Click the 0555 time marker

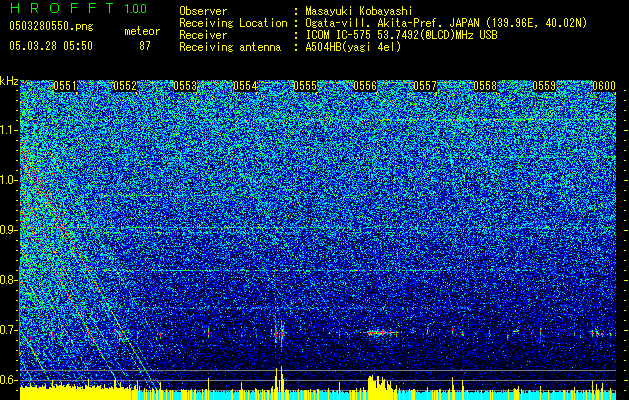[305, 86]
